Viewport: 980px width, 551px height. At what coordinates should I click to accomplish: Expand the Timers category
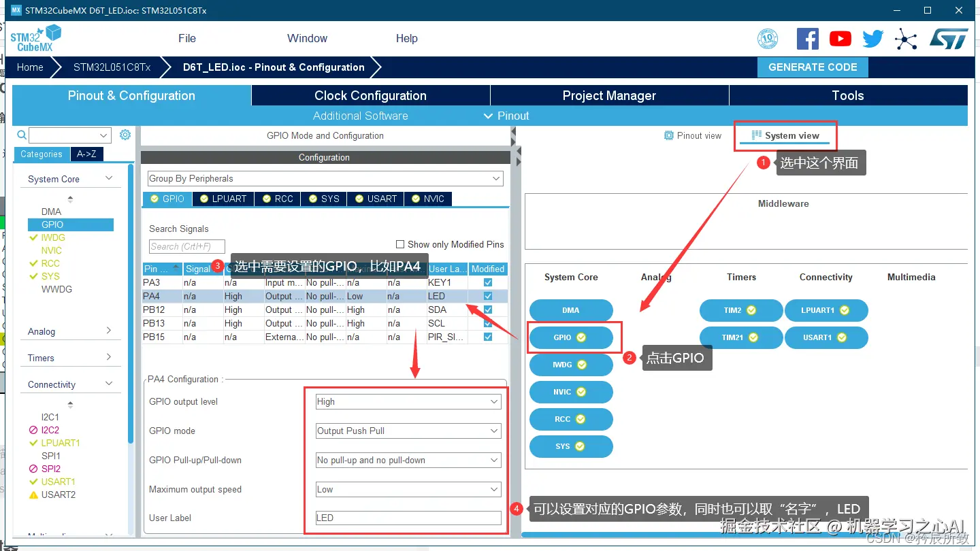pyautogui.click(x=109, y=357)
